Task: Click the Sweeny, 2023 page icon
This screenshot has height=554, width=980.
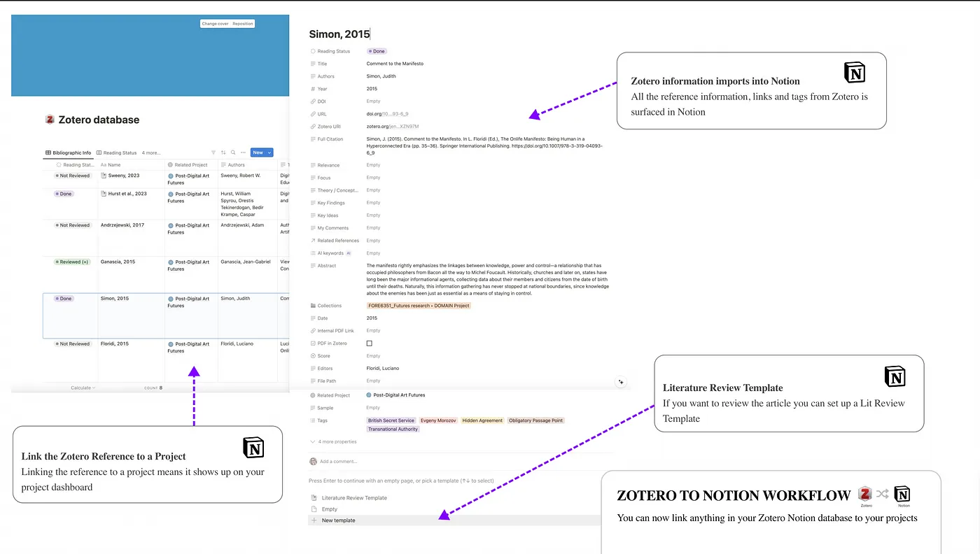Action: pos(104,176)
